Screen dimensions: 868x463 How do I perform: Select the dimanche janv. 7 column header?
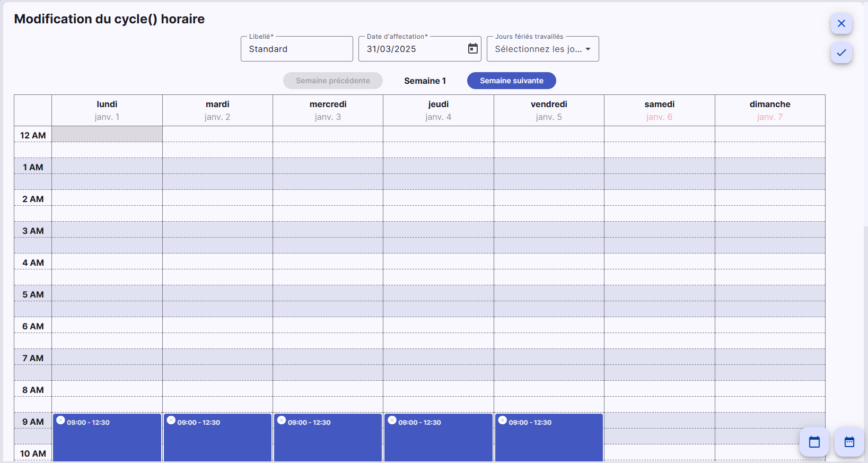pyautogui.click(x=769, y=110)
